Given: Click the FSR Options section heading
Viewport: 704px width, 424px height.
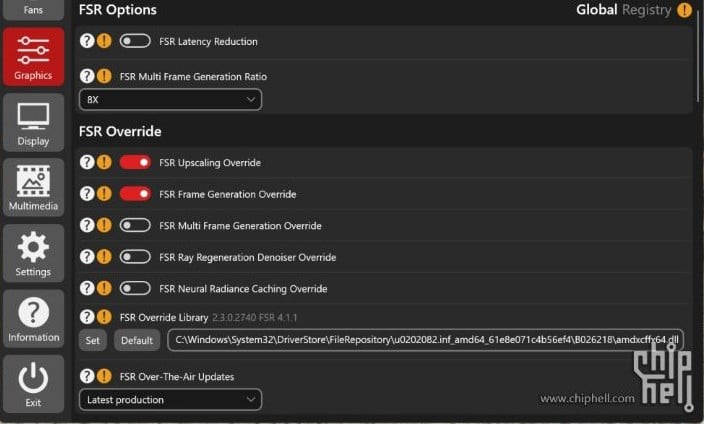Looking at the screenshot, I should 118,9.
